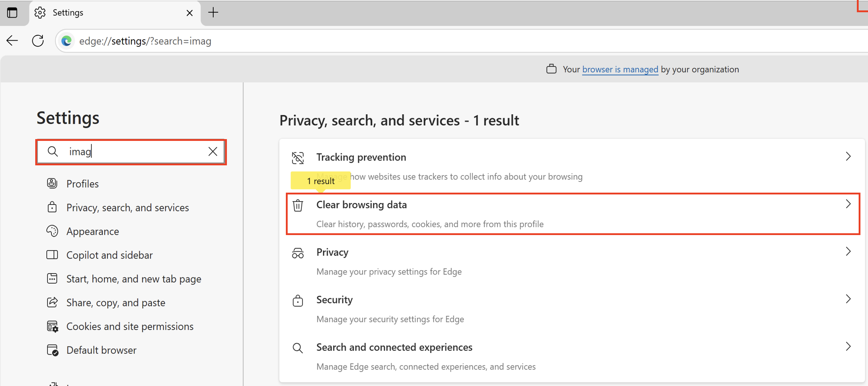Click the address bar URL text
The height and width of the screenshot is (386, 868).
tap(145, 41)
